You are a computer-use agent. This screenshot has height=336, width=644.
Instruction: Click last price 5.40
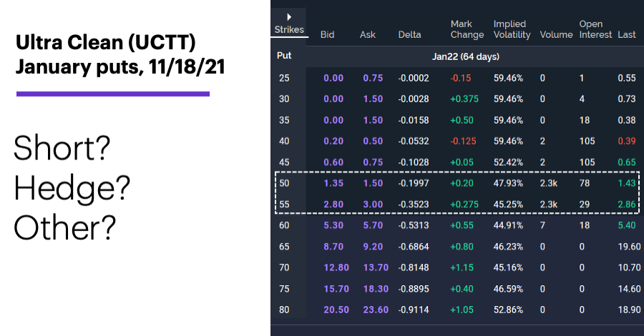[627, 225]
